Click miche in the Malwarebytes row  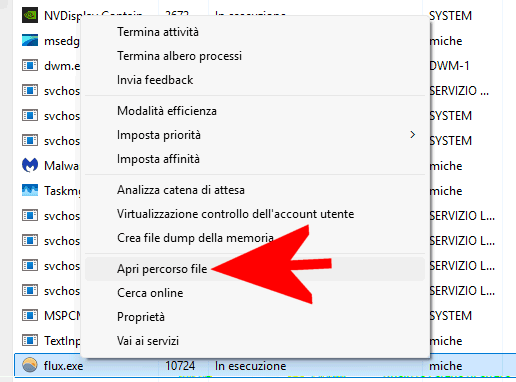pos(446,166)
